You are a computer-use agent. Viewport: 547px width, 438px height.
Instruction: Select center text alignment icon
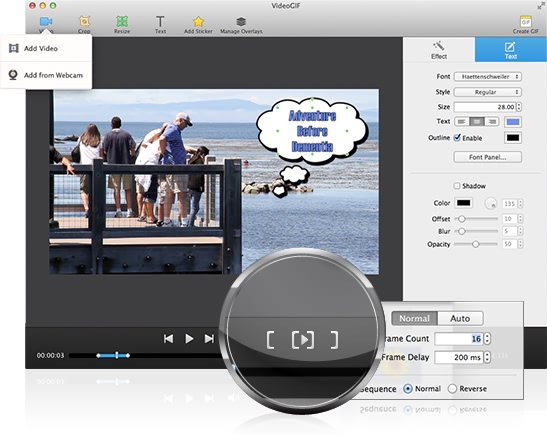pos(477,121)
